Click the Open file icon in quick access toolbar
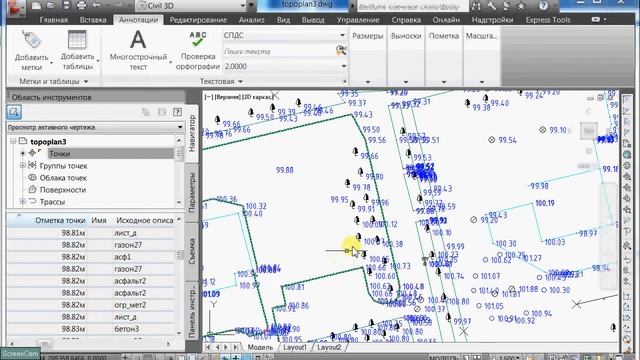 pos(51,6)
